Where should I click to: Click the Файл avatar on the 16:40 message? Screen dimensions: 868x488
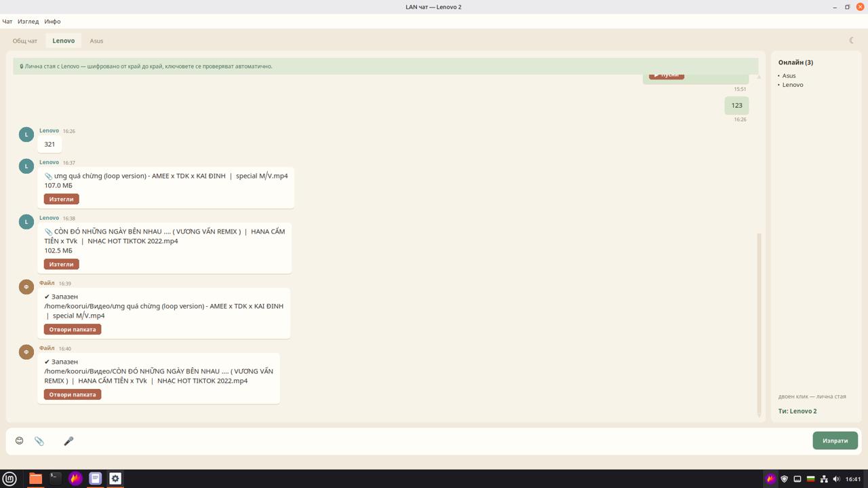click(26, 352)
